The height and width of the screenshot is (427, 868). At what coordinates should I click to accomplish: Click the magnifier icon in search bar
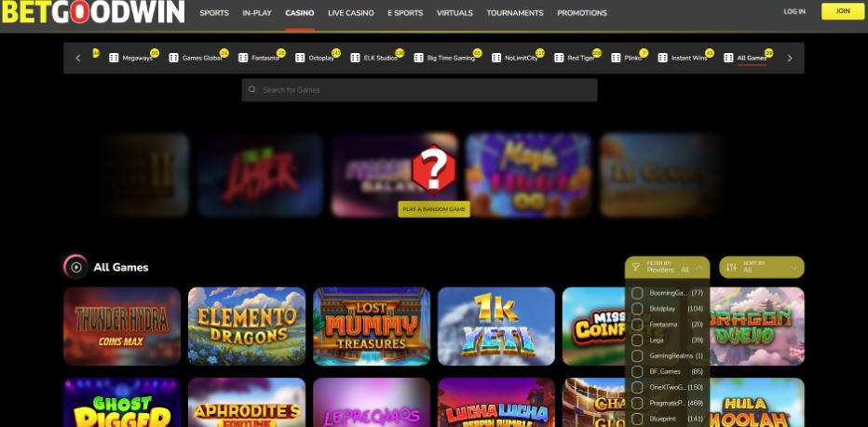click(x=251, y=89)
